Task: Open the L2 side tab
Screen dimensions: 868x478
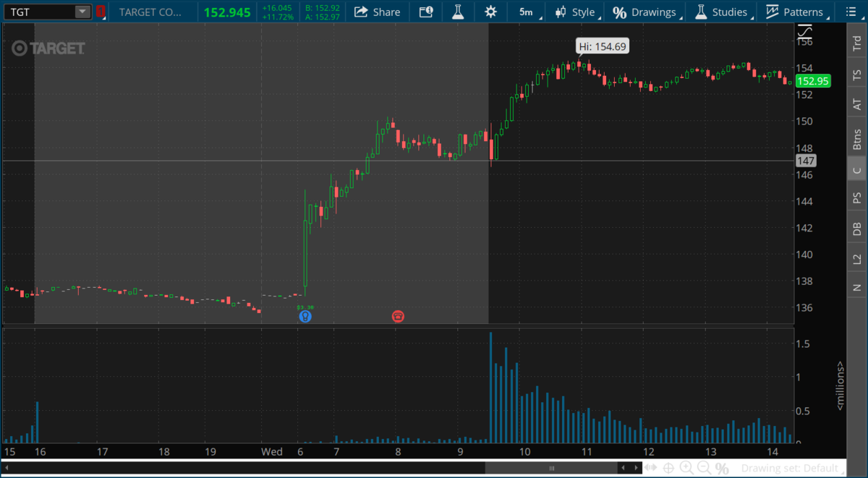Action: [856, 259]
